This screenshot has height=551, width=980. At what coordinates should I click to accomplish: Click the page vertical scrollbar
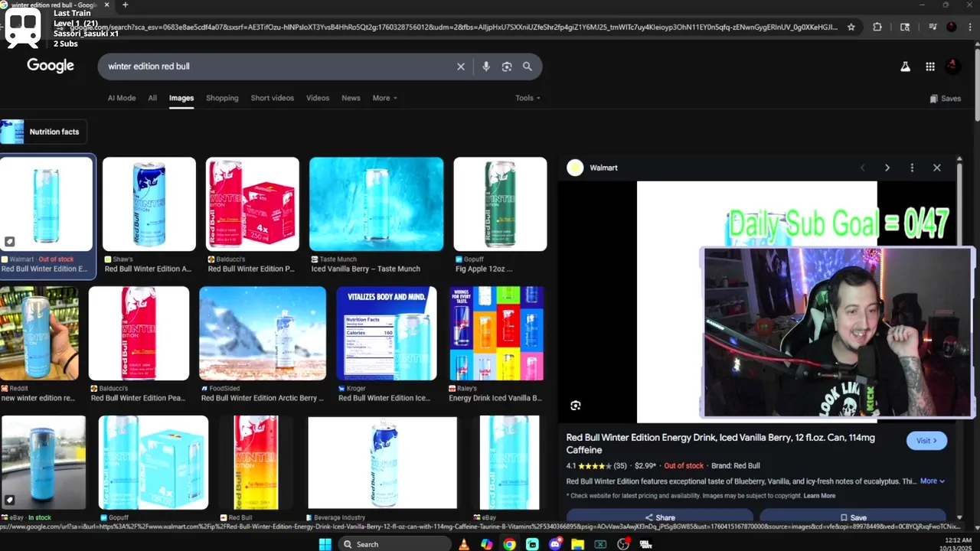point(976,84)
